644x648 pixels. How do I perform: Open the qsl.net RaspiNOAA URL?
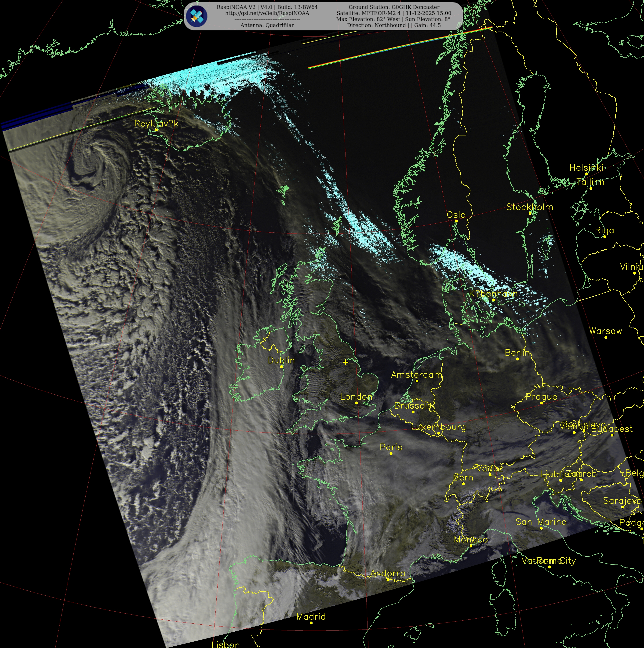click(267, 13)
